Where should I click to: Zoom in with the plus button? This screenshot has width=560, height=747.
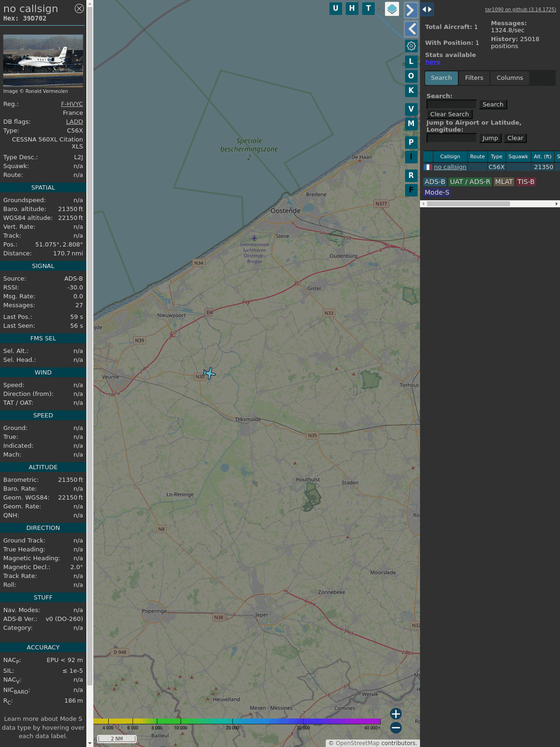396,714
